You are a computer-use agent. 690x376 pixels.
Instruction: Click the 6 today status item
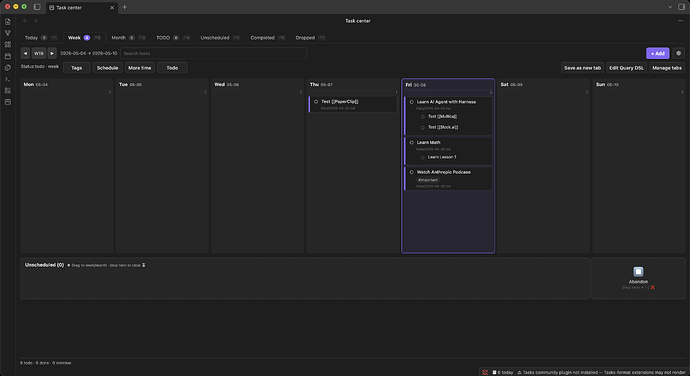503,372
